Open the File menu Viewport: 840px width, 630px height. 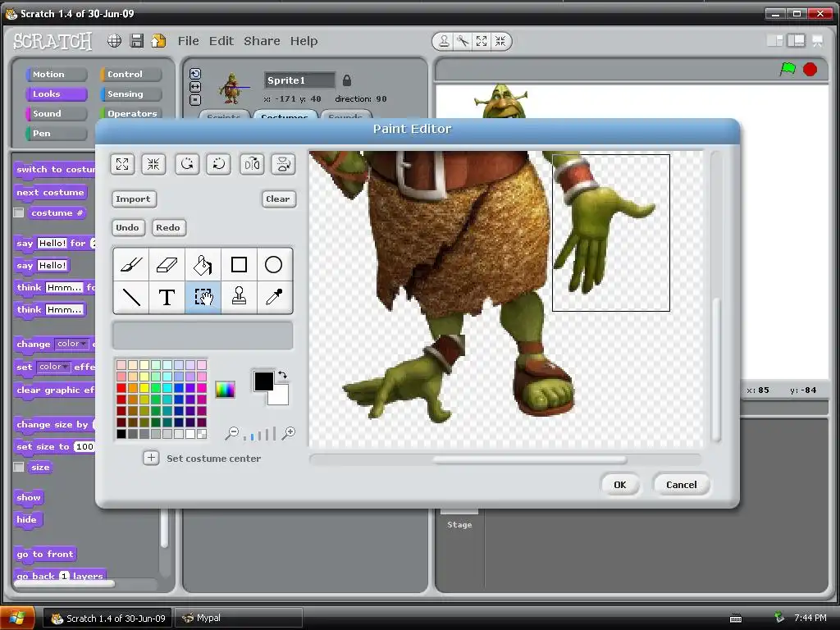[x=189, y=41]
